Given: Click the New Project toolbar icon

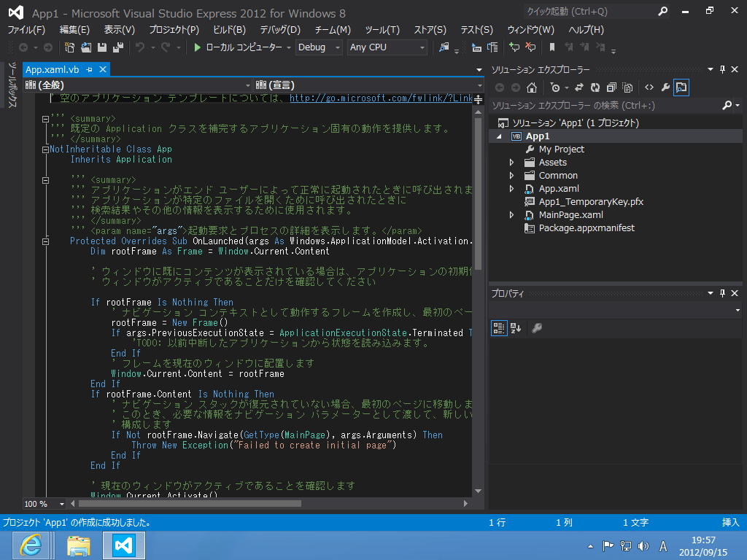Looking at the screenshot, I should pyautogui.click(x=69, y=47).
